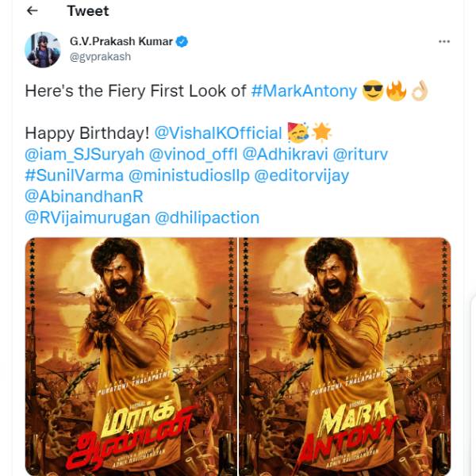Open @iam_SJSuryah mention
This screenshot has width=476, height=476.
pyautogui.click(x=84, y=154)
